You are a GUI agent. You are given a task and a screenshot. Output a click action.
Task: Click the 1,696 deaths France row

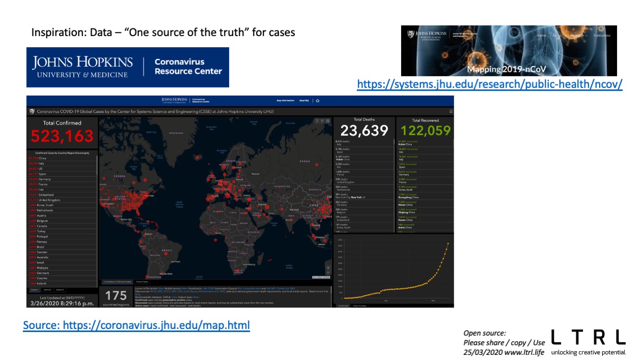pos(363,173)
